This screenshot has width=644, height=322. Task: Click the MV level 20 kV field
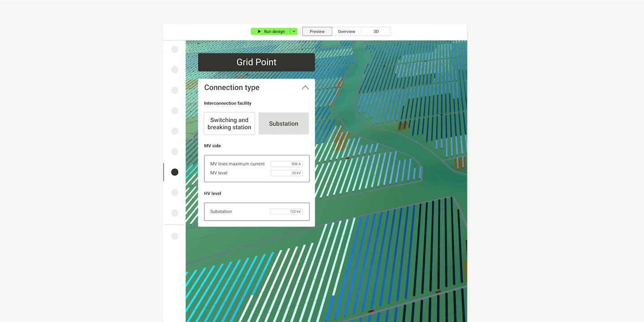[x=286, y=173]
